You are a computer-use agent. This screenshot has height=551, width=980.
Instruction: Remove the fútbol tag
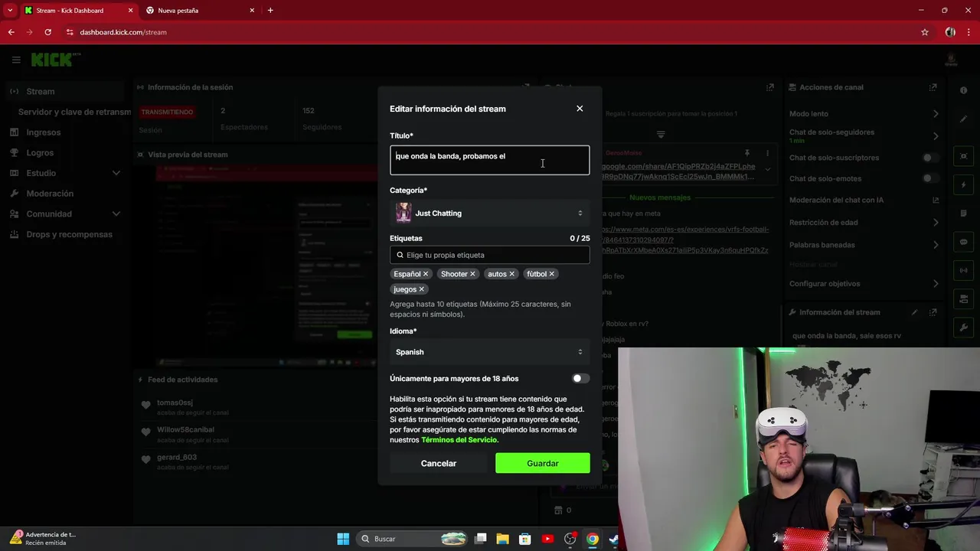pyautogui.click(x=551, y=274)
